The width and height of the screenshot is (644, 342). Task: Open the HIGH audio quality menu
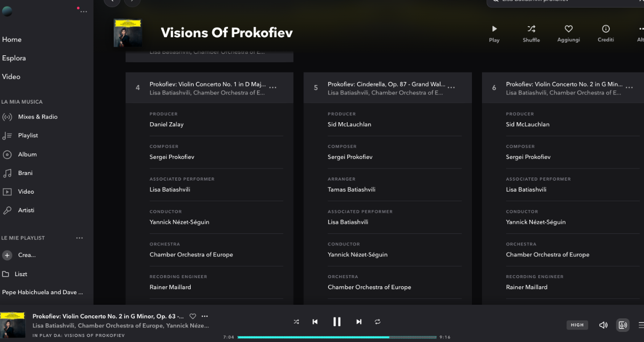577,325
